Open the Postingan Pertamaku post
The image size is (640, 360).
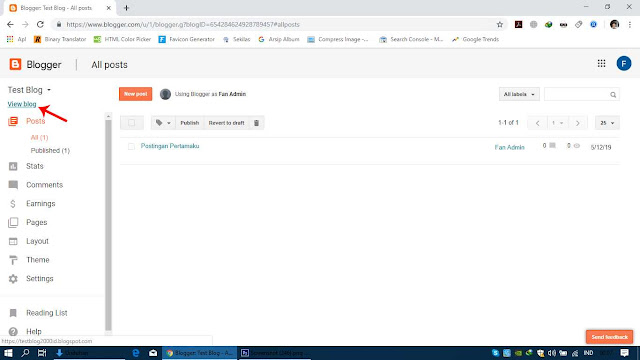(170, 146)
